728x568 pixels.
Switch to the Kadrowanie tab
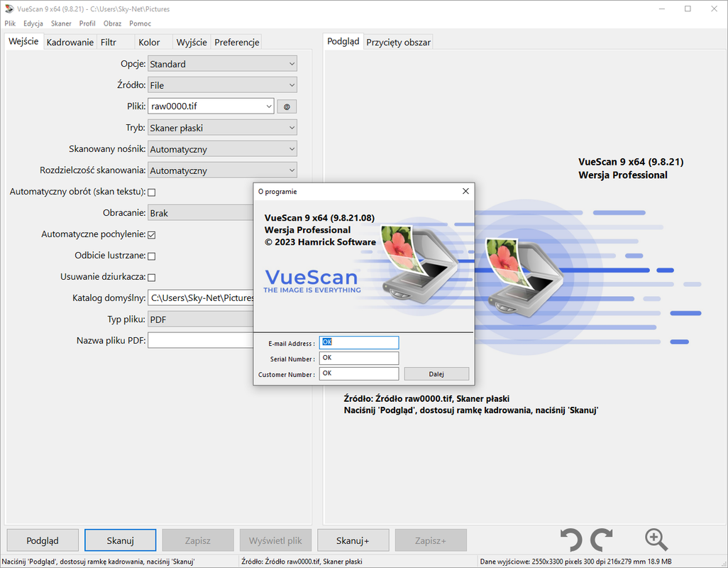pos(70,43)
